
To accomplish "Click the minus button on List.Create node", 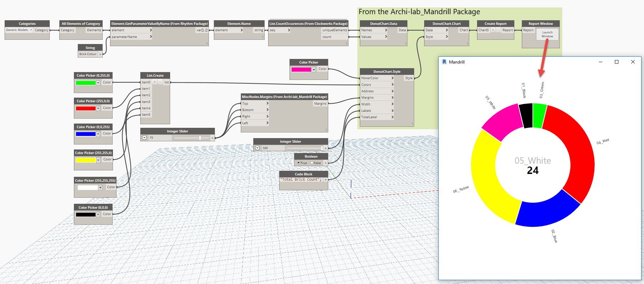I will (x=160, y=82).
